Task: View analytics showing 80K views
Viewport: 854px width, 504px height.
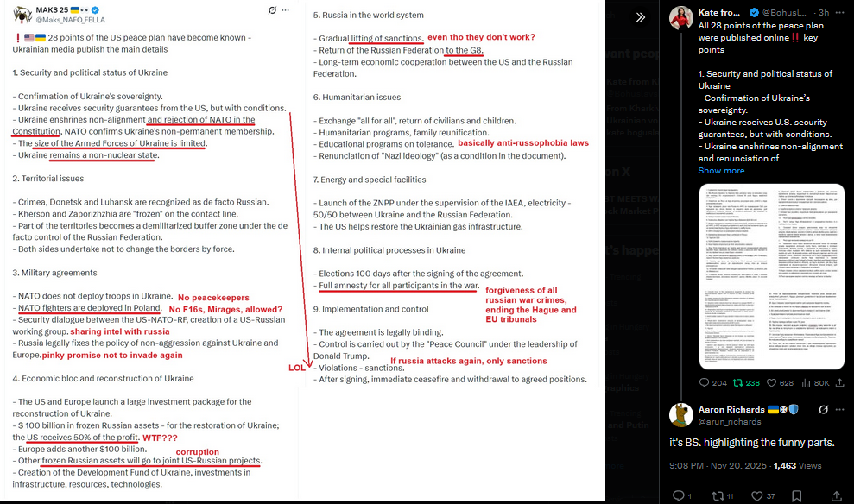Action: 815,382
